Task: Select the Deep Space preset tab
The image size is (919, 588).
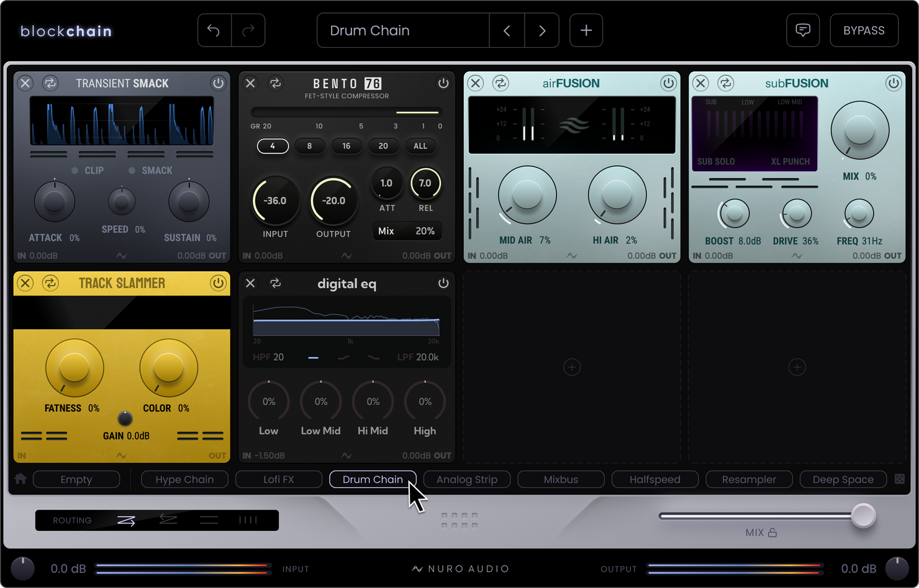Action: tap(843, 479)
